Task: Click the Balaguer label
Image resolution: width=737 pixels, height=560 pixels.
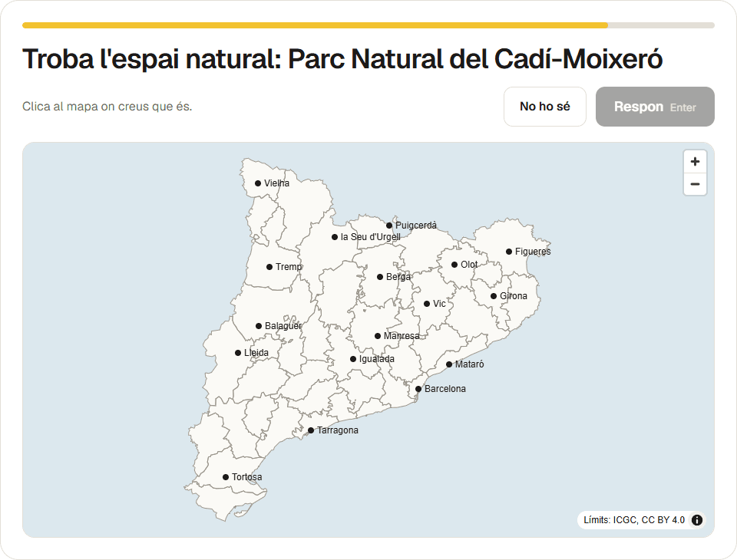Action: (x=283, y=325)
